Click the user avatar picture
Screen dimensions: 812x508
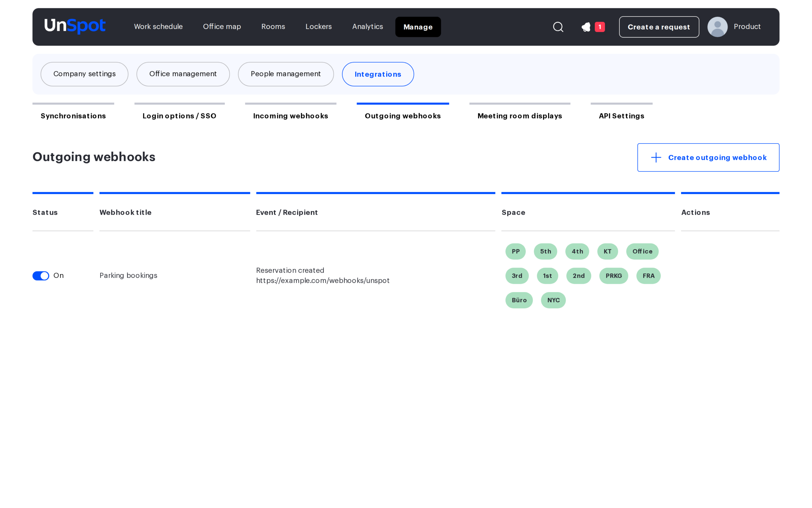717,27
